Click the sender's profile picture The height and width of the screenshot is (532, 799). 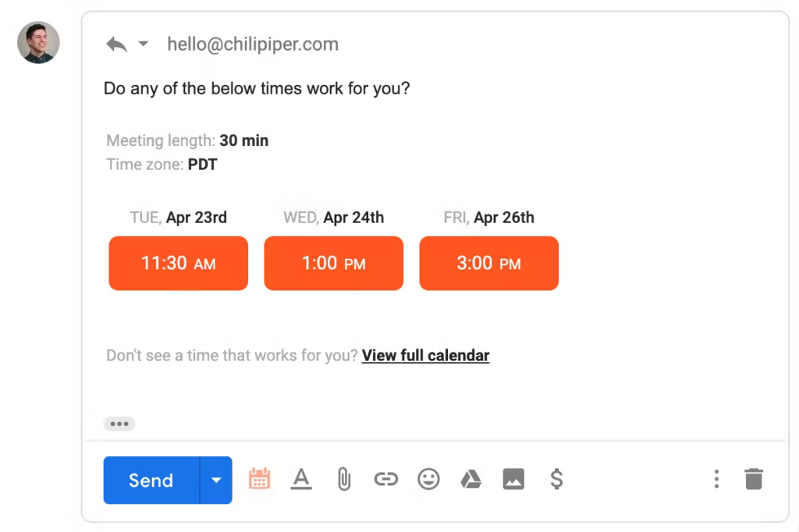coord(37,43)
